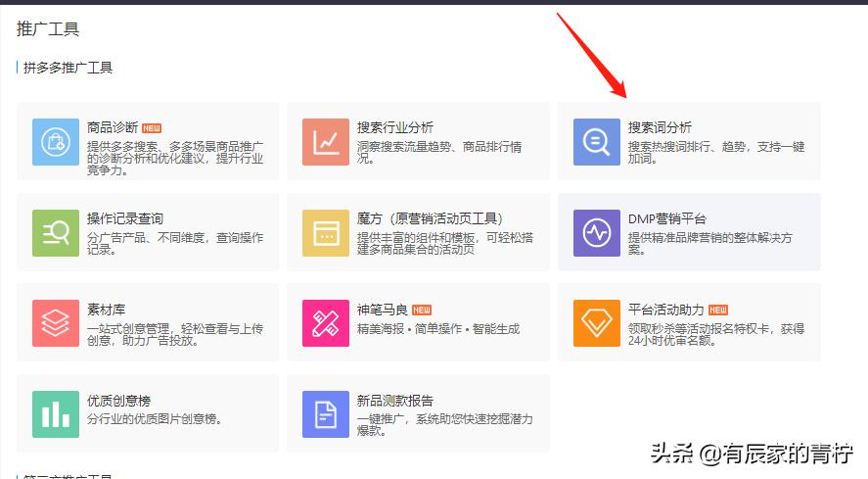
Task: Click the 拼多多推广工具 section heading
Action: pyautogui.click(x=68, y=68)
